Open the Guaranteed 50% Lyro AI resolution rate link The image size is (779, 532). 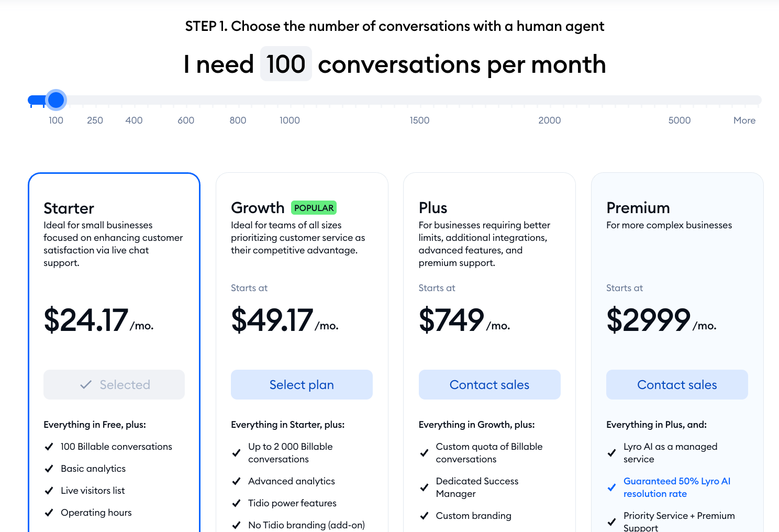677,487
